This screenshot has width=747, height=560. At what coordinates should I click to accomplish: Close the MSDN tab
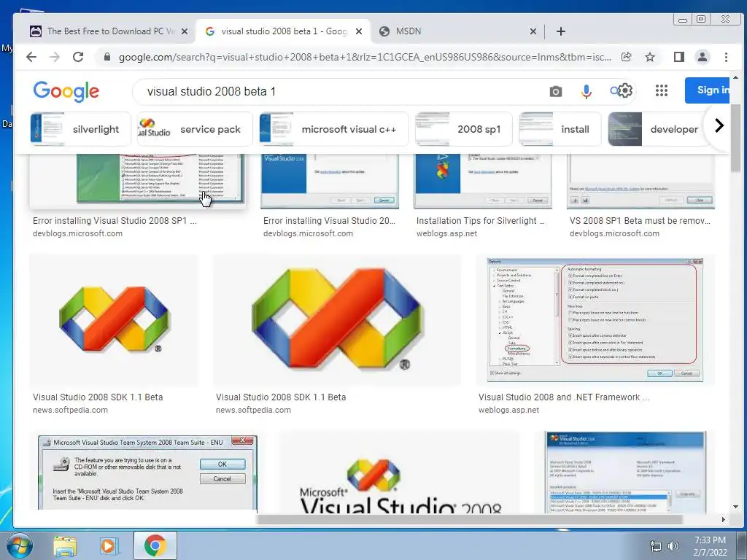coord(533,31)
